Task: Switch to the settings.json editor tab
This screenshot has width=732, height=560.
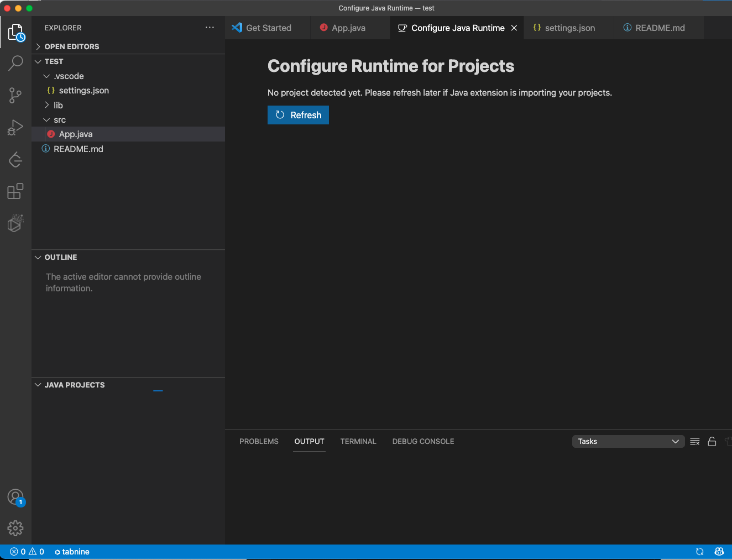Action: coord(570,28)
